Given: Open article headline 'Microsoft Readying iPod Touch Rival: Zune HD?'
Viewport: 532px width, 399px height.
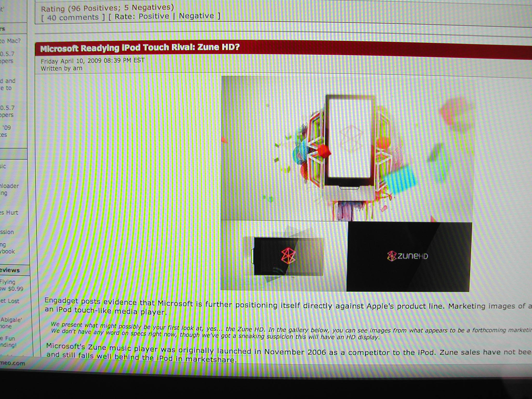Looking at the screenshot, I should [140, 48].
